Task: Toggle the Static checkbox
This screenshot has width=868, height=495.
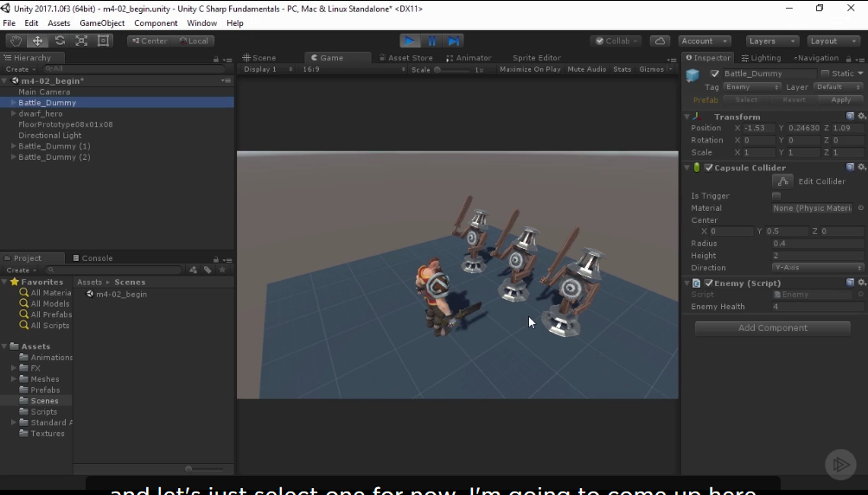Action: click(x=825, y=73)
